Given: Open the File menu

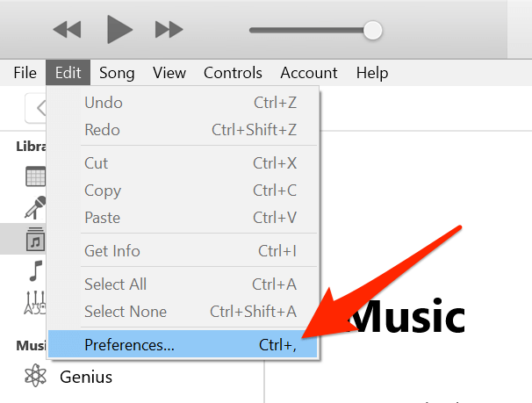Looking at the screenshot, I should pos(25,73).
